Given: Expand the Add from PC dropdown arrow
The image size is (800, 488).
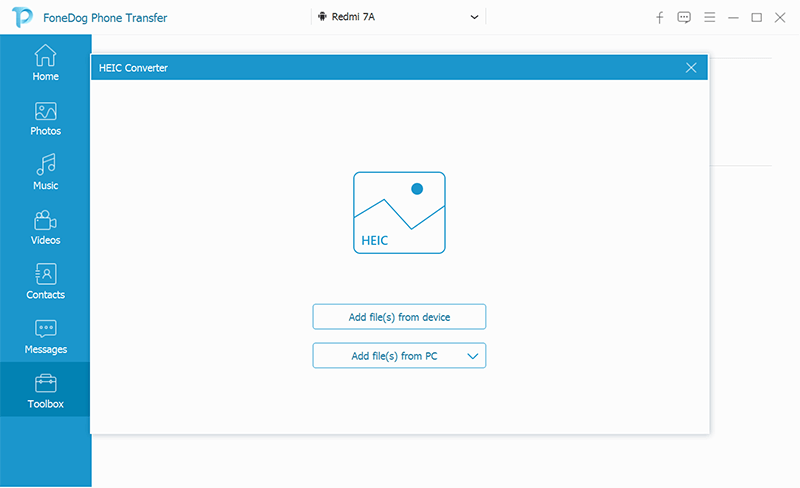Looking at the screenshot, I should point(472,356).
